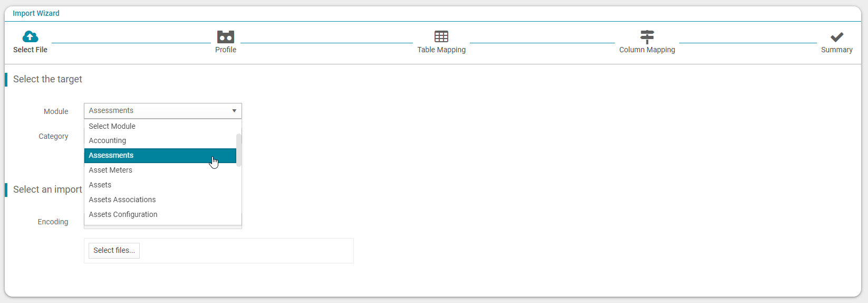The width and height of the screenshot is (868, 303).
Task: Select the Assessments module combo box
Action: 162,111
